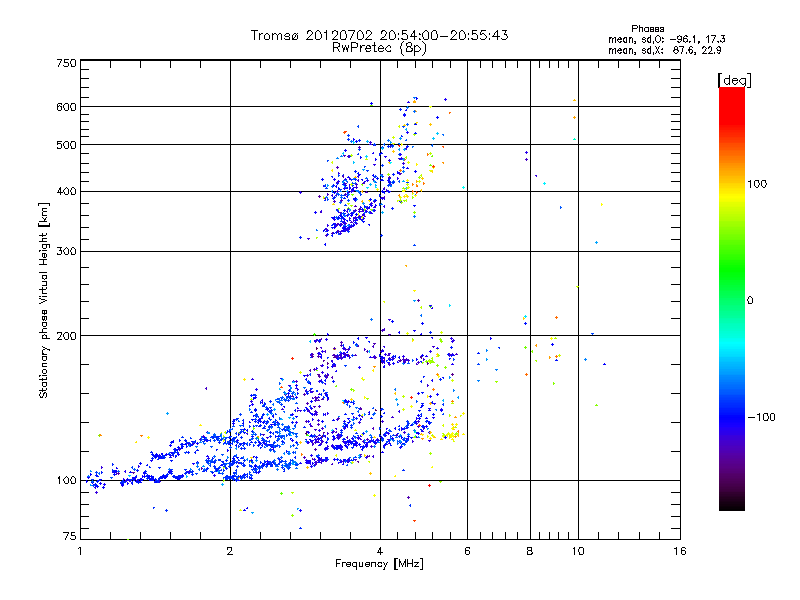Image resolution: width=800 pixels, height=600 pixels.
Task: Click the colorbar label '100'
Action: click(757, 184)
